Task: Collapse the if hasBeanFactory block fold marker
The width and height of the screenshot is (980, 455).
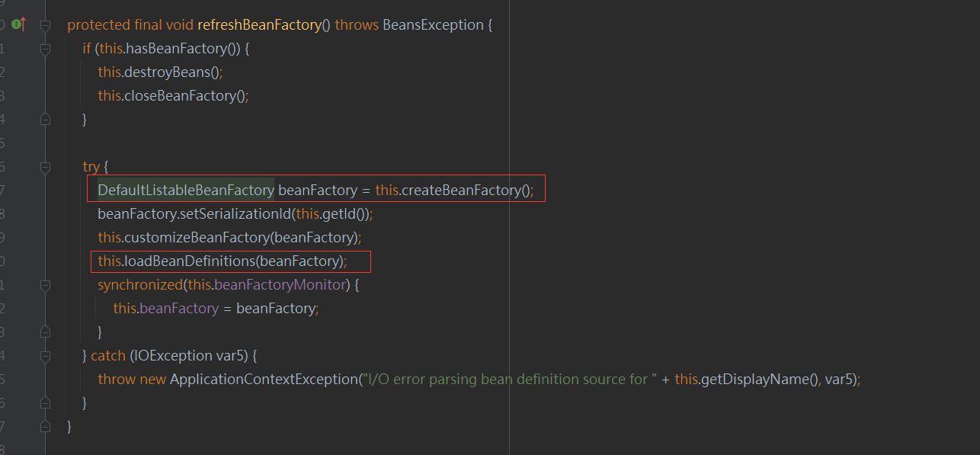Action: coord(45,49)
